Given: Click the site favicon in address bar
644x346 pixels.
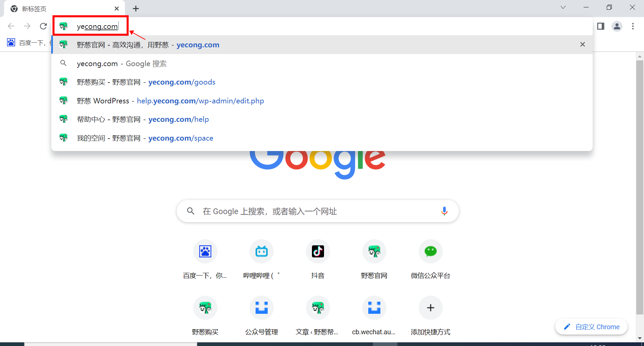Looking at the screenshot, I should click(x=63, y=26).
